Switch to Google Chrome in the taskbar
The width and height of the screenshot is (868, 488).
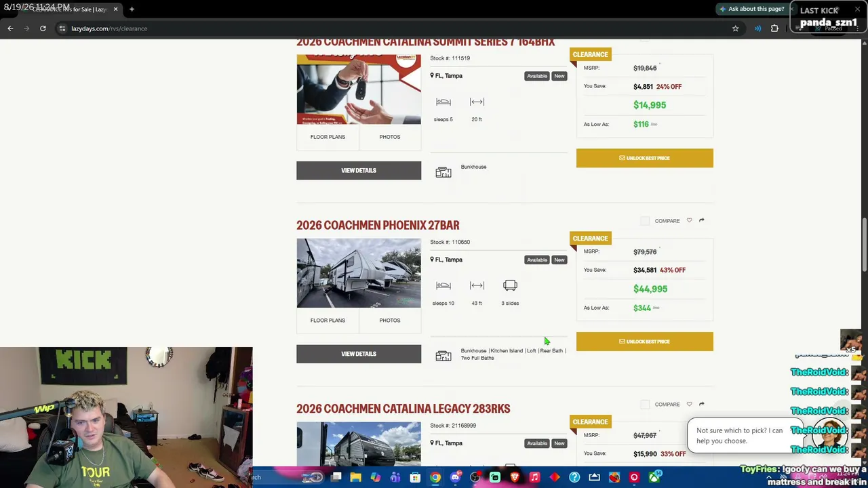tap(435, 477)
